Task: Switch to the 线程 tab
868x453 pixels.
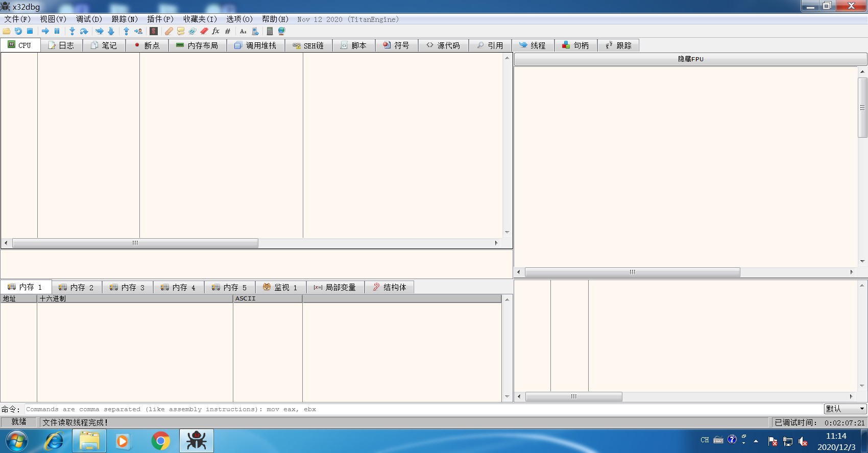Action: 533,45
